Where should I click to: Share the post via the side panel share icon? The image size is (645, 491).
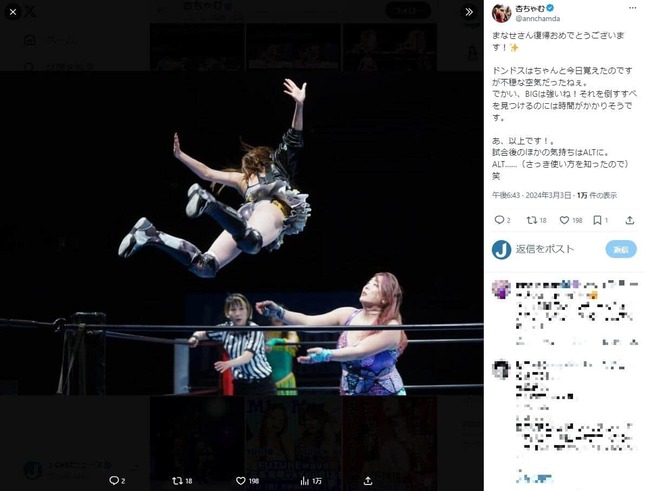click(x=629, y=220)
